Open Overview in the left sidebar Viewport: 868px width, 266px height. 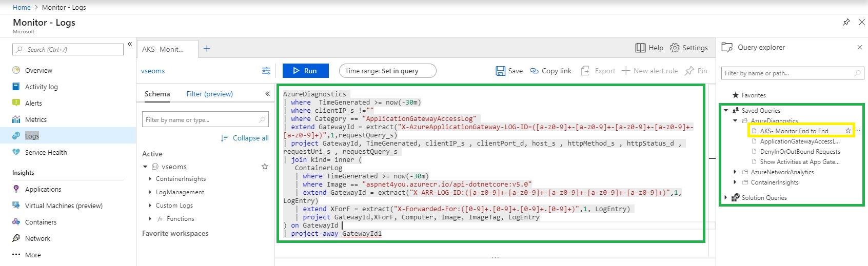click(x=38, y=70)
